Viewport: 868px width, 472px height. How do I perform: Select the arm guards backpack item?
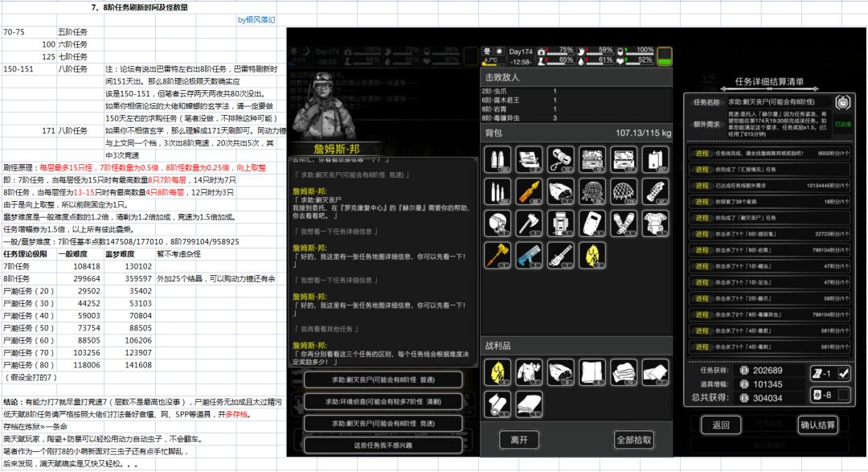[x=624, y=224]
